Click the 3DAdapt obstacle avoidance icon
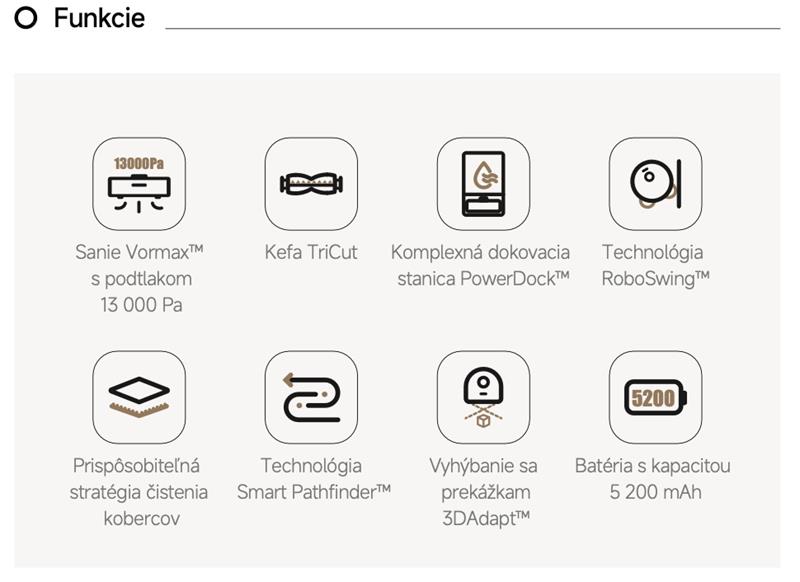The height and width of the screenshot is (582, 800). pos(483,397)
